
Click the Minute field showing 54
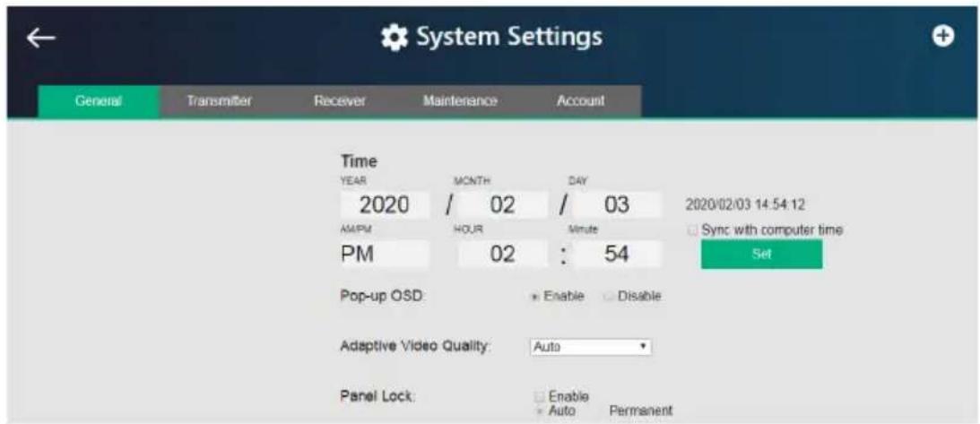coord(616,255)
